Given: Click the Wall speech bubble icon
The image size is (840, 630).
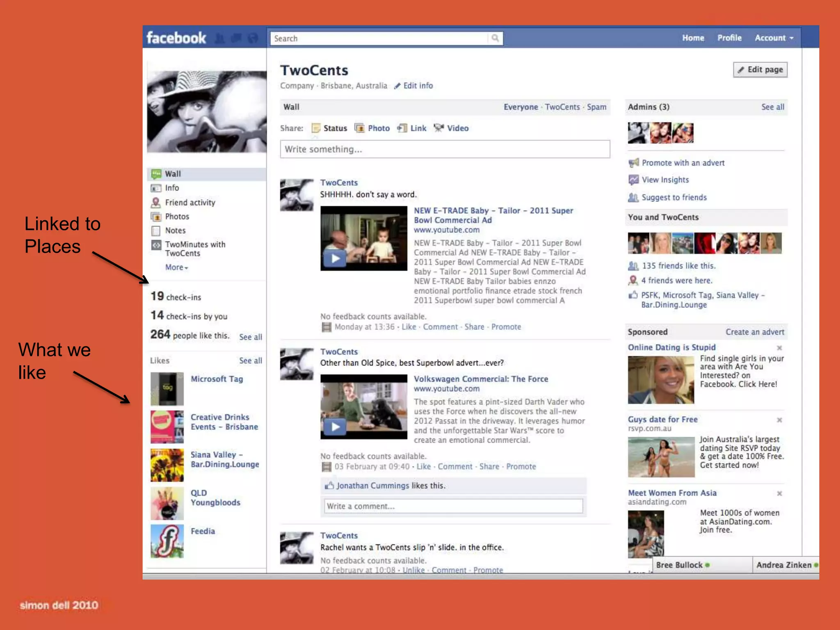Looking at the screenshot, I should 156,174.
